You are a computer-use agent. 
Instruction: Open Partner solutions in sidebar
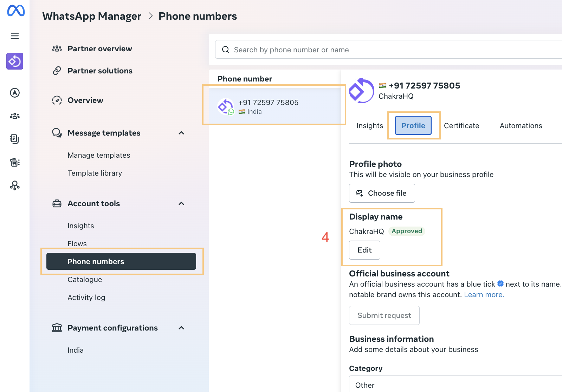point(100,71)
